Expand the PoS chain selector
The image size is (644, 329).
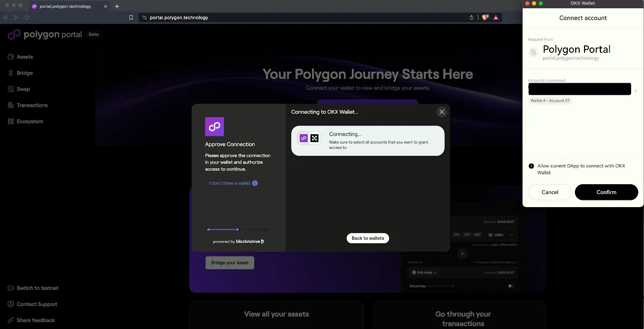[424, 272]
